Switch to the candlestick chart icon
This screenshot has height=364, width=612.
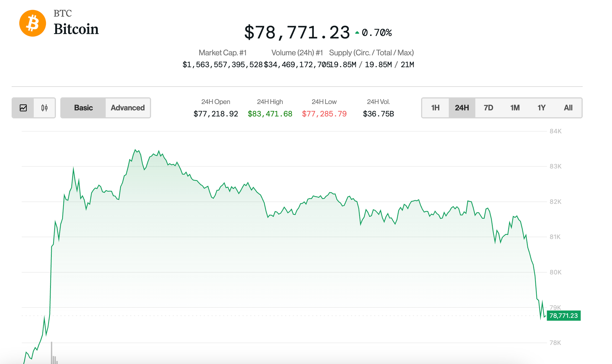45,108
